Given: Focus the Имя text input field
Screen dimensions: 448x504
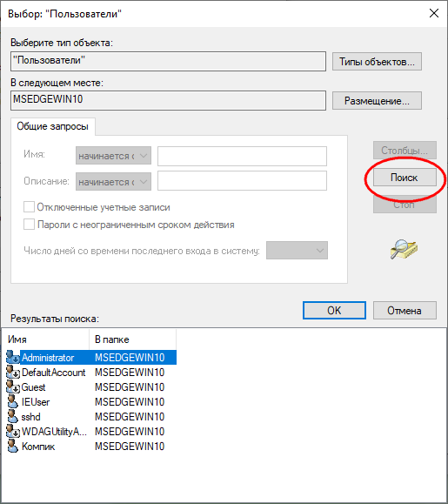Looking at the screenshot, I should (242, 156).
